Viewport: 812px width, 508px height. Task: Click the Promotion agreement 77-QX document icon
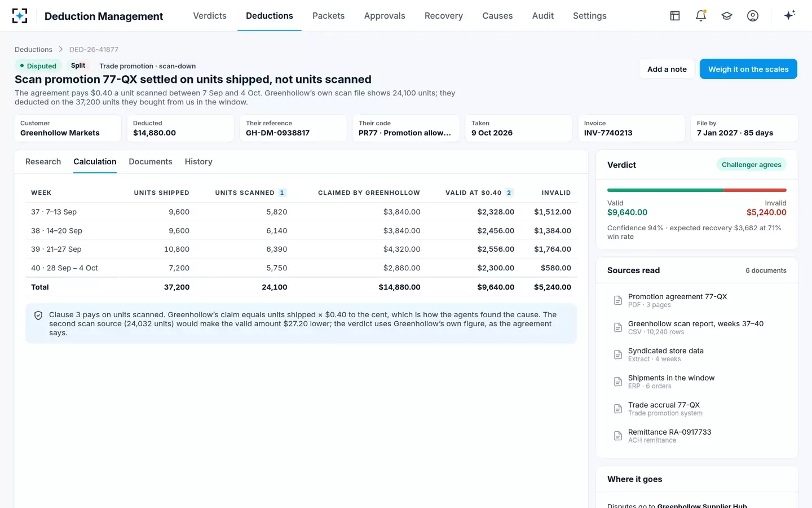[618, 300]
